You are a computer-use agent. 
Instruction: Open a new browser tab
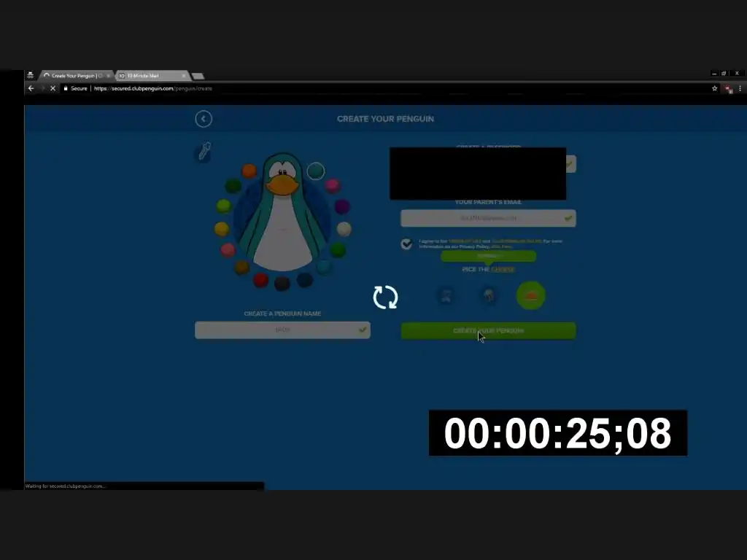[198, 76]
